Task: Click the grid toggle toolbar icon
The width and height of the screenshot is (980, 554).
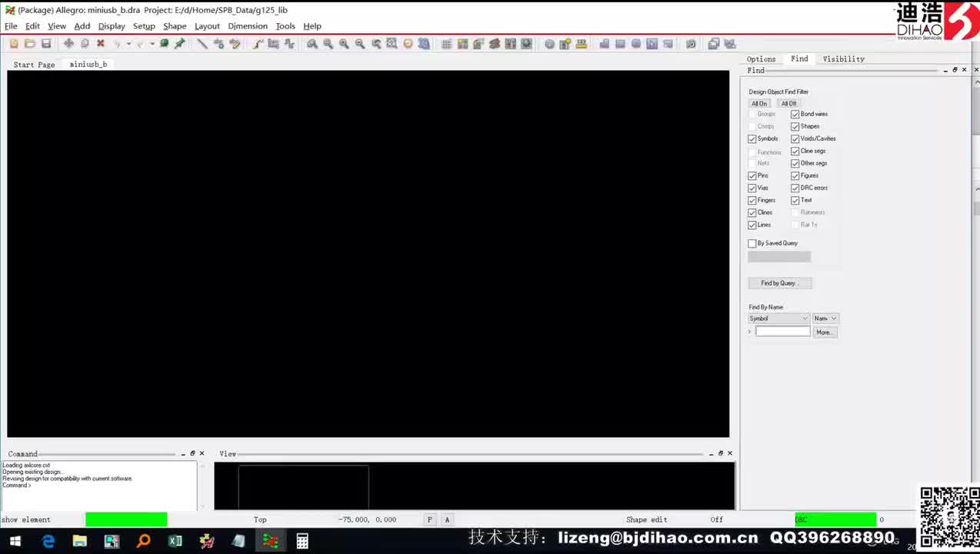Action: tap(446, 44)
